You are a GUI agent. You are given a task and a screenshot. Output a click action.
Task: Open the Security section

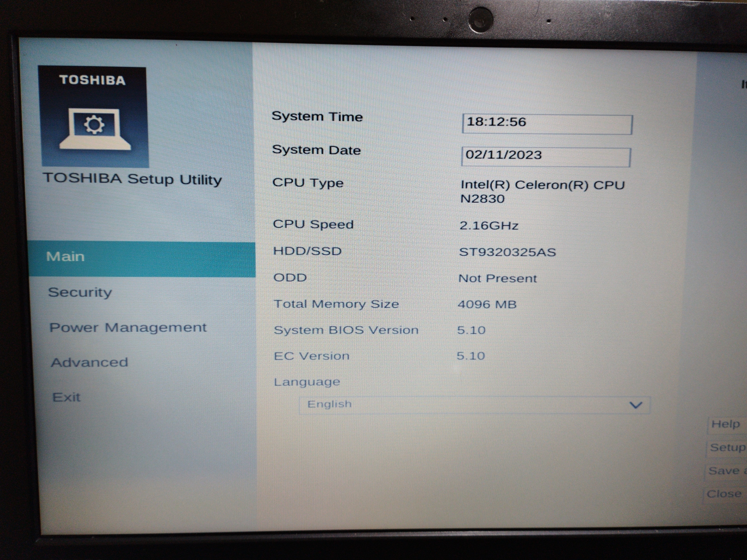click(80, 292)
